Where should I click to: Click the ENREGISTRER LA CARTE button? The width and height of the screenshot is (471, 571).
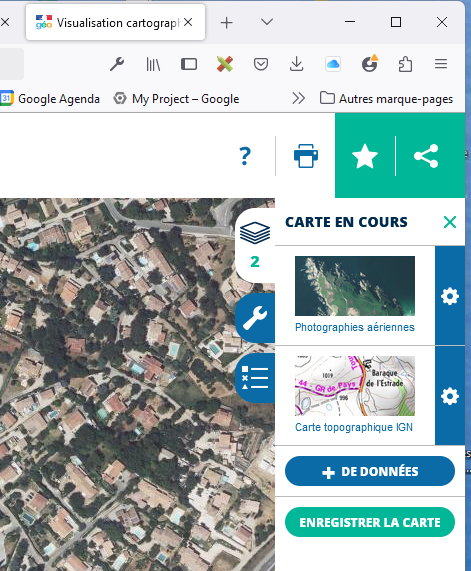click(x=370, y=522)
